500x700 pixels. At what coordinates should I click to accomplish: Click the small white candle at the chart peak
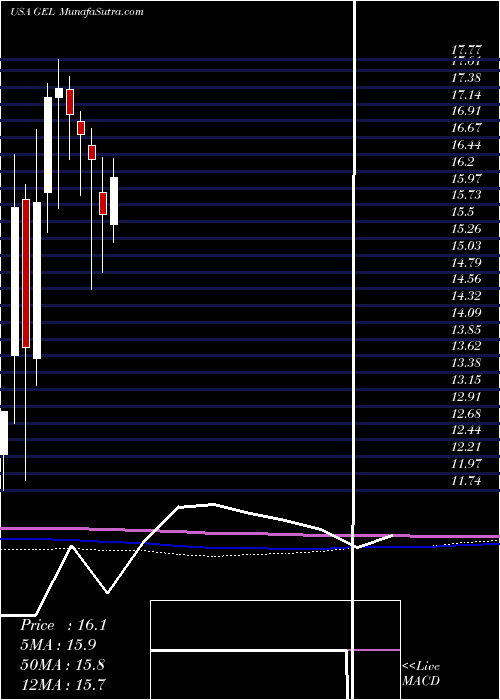click(59, 93)
